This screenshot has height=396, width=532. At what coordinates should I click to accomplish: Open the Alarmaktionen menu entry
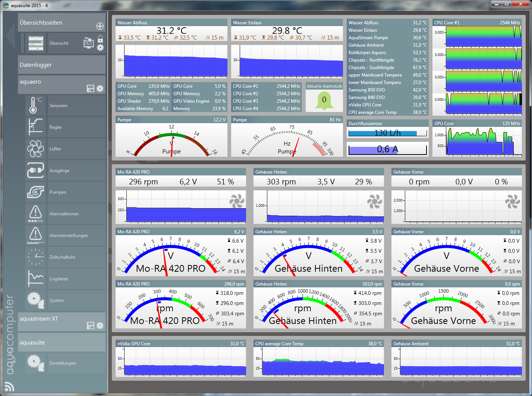point(64,214)
